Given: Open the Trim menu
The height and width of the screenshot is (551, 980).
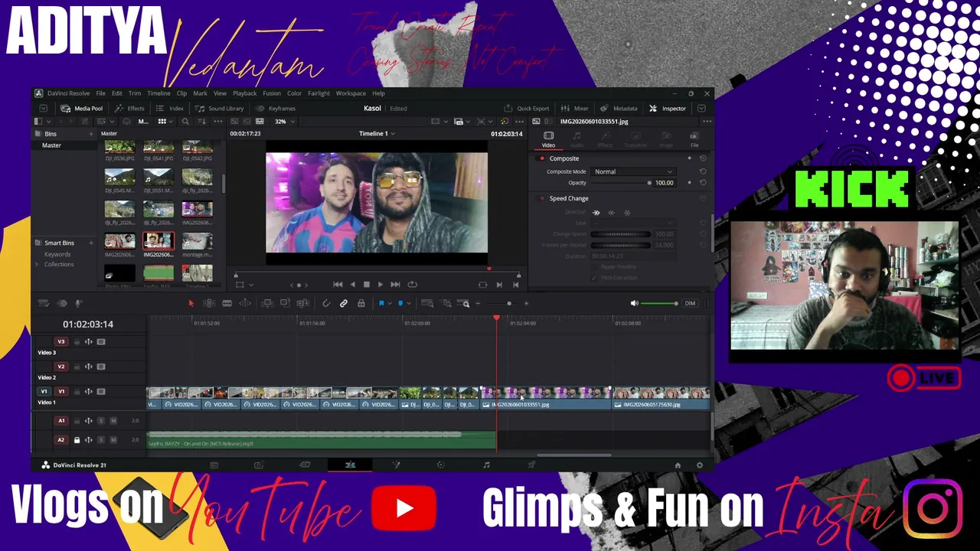Looking at the screenshot, I should tap(135, 93).
